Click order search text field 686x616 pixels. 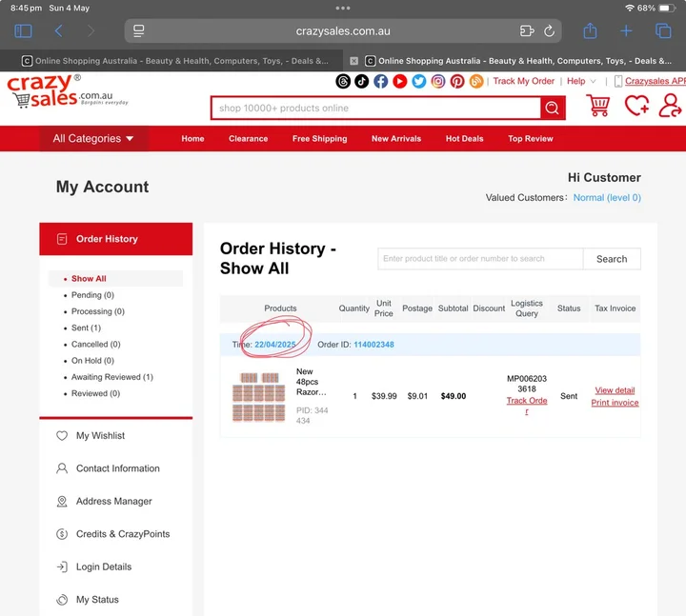click(480, 259)
